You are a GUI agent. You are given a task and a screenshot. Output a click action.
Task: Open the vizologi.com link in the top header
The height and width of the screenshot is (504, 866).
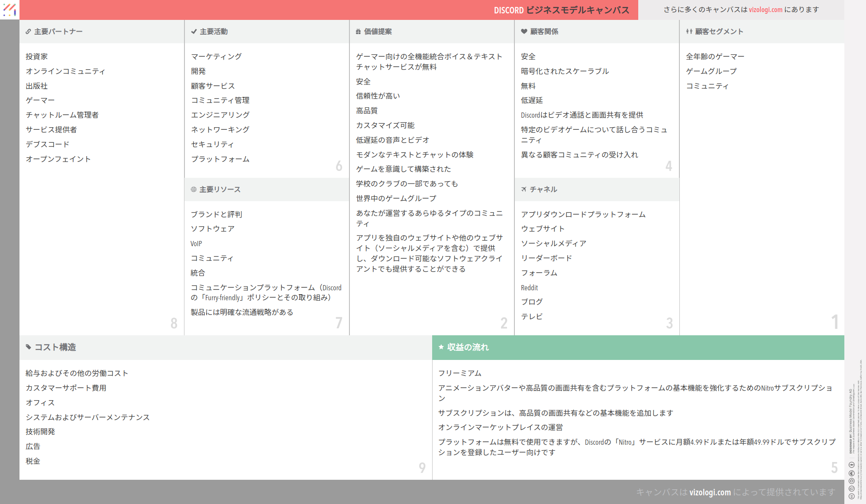click(765, 10)
